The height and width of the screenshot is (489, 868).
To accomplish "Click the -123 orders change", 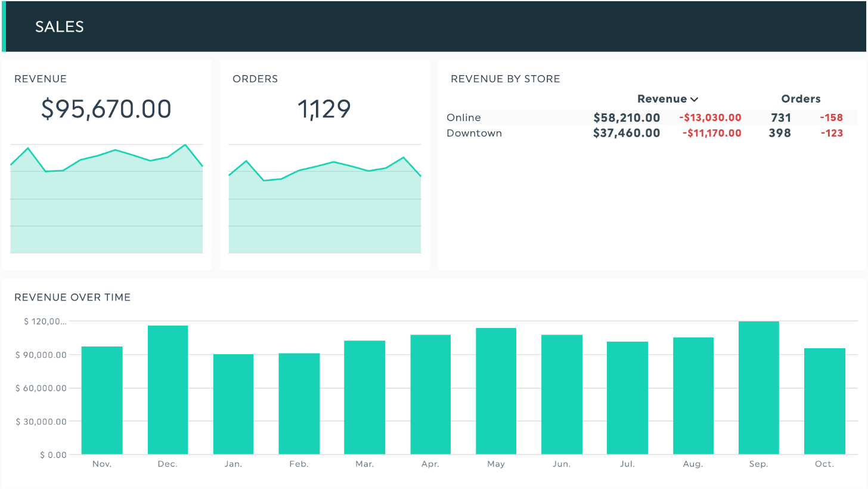I will (832, 133).
